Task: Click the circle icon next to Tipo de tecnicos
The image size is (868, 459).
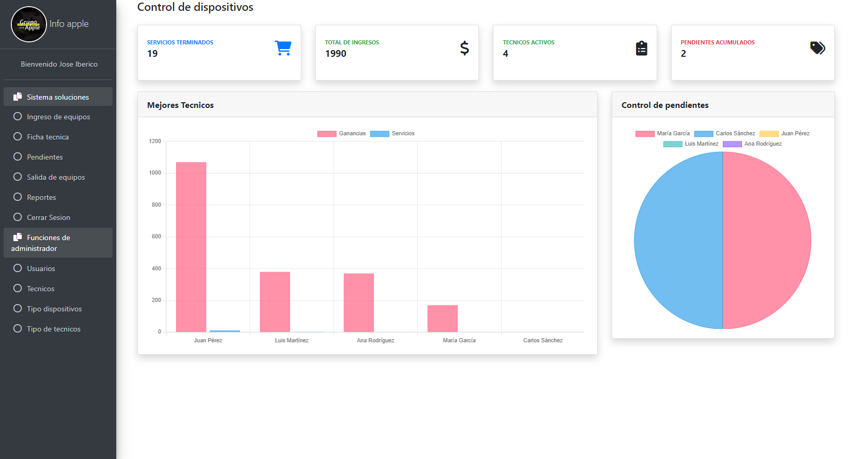Action: click(x=18, y=328)
